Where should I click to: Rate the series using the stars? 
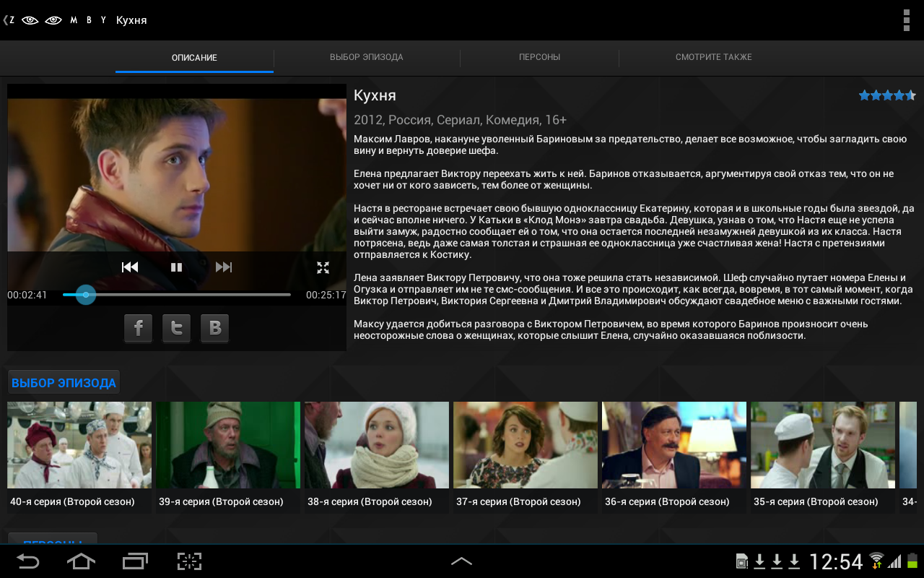886,95
